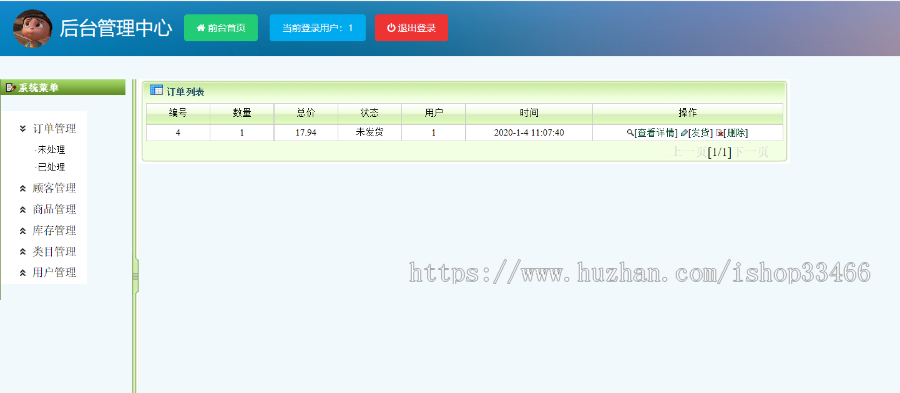This screenshot has height=393, width=900.
Task: Expand the 用户管理 chevron
Action: 23,273
